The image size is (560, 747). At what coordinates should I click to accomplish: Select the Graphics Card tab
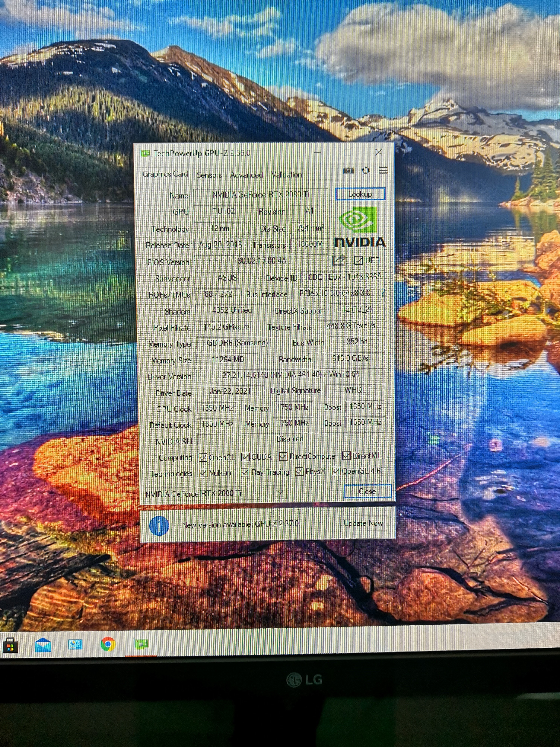[x=165, y=174]
